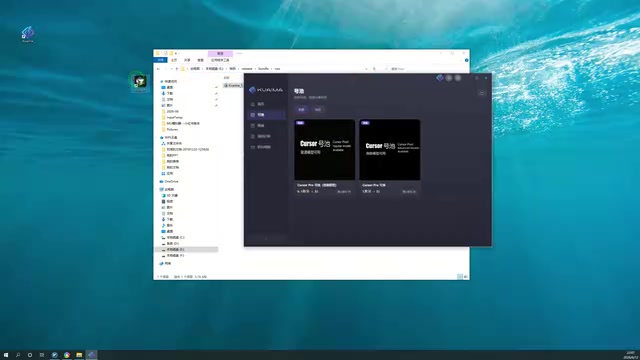Viewport: 640px width, 360px height.
Task: Open File Explorer icon on the taskbar
Action: (x=79, y=355)
